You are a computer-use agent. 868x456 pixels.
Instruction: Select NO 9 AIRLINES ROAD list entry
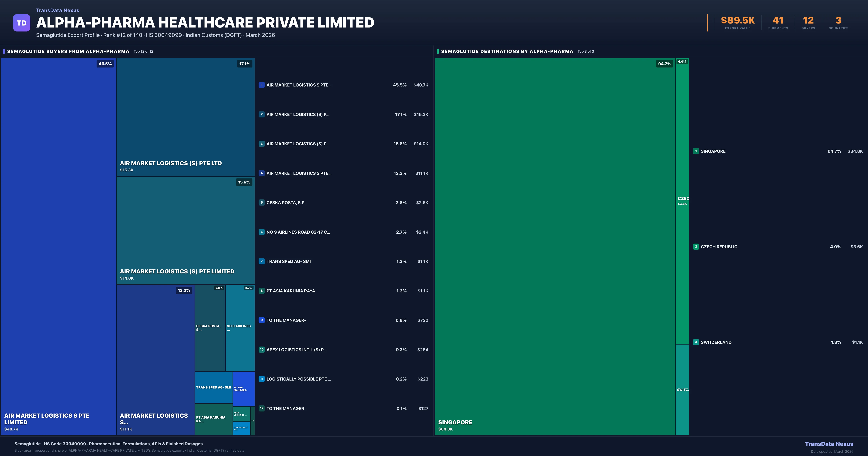click(x=298, y=232)
